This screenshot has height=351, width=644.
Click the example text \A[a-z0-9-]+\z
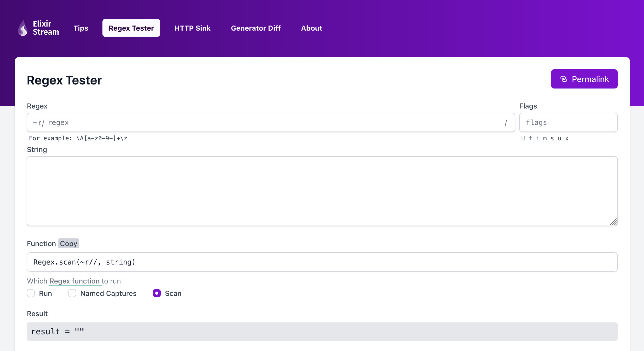102,138
